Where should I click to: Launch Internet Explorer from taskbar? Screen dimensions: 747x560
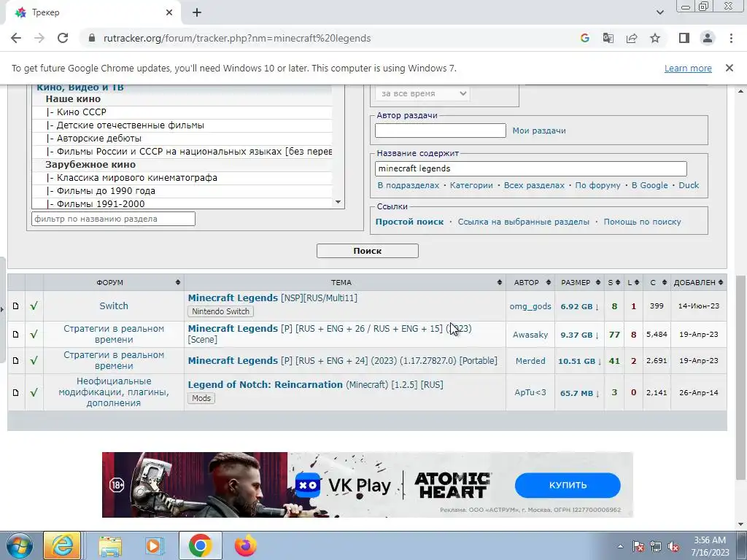62,545
